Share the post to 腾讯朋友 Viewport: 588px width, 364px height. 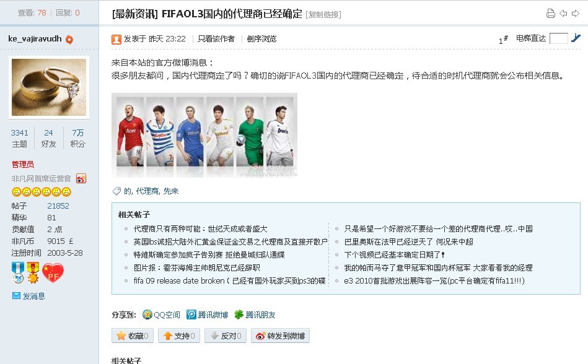255,315
